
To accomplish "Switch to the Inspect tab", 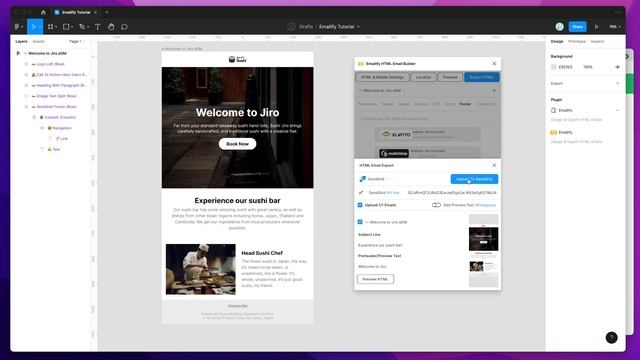I will click(597, 42).
